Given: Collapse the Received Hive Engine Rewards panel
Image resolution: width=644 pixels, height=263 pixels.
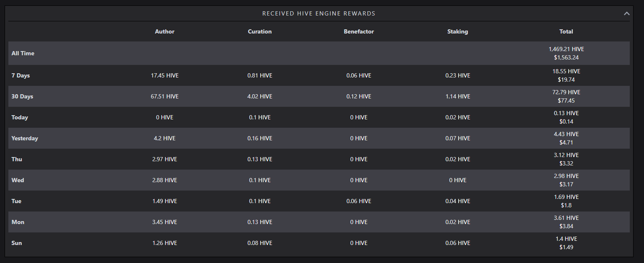Looking at the screenshot, I should click(x=626, y=13).
